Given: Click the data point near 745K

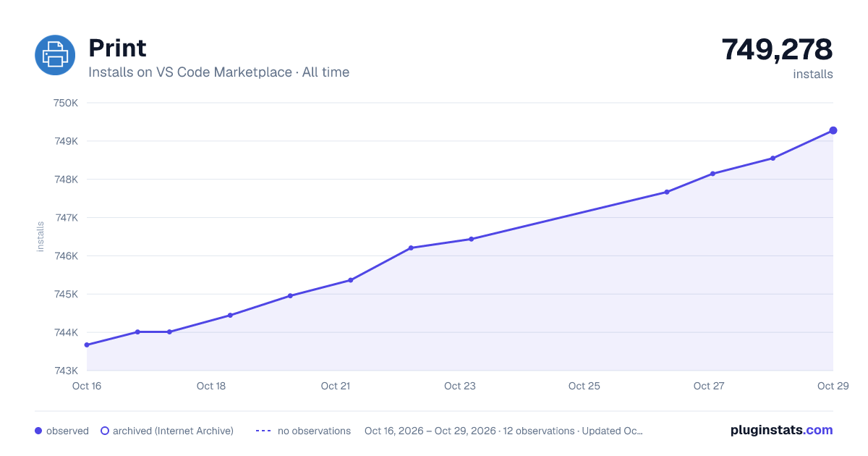Looking at the screenshot, I should click(290, 295).
